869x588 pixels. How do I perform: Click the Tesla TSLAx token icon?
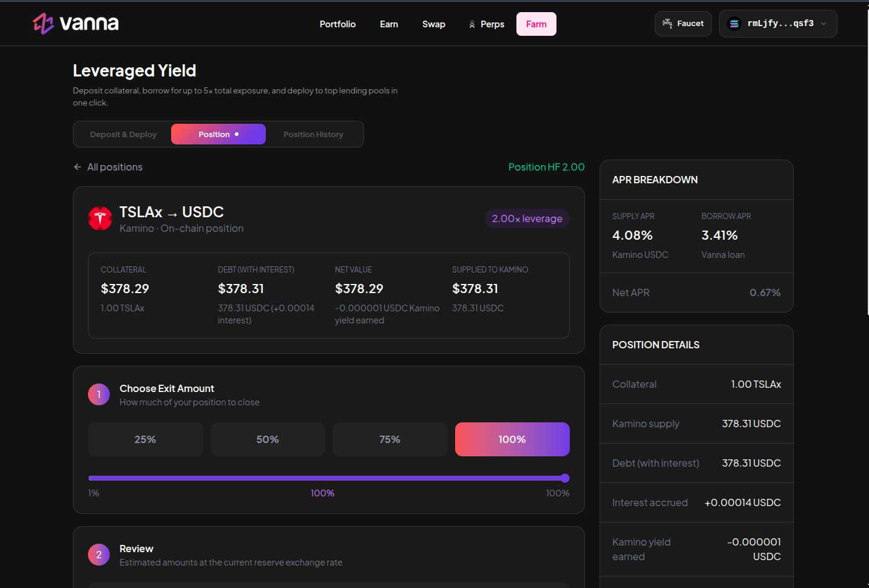100,218
